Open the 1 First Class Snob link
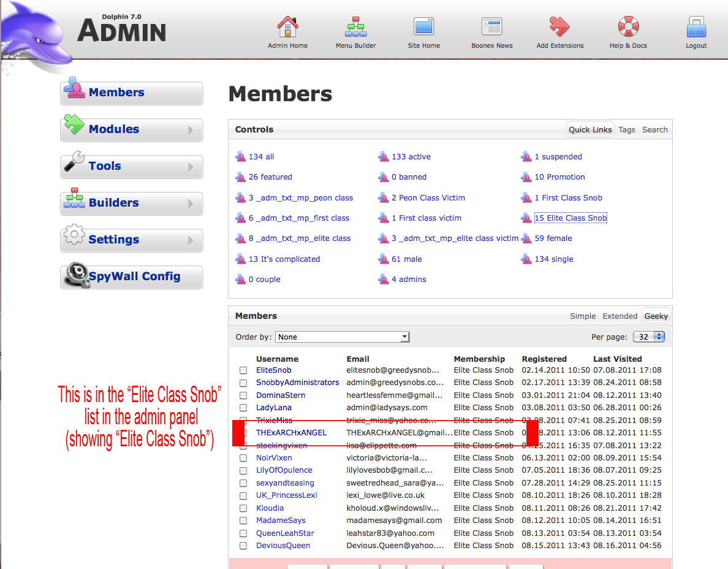This screenshot has width=728, height=569. coord(568,197)
